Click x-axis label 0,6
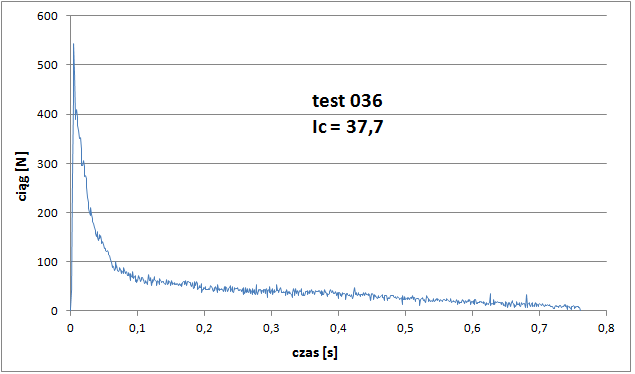This screenshot has height=374, width=635. click(472, 328)
